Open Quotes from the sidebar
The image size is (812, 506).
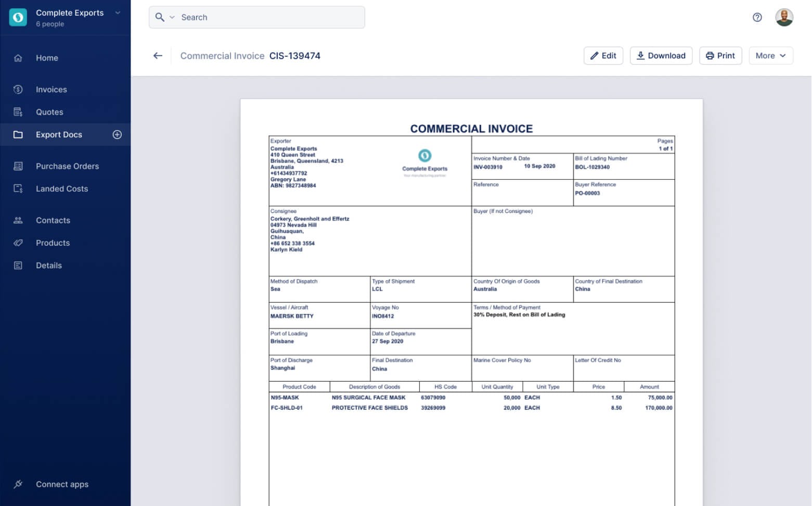click(49, 111)
